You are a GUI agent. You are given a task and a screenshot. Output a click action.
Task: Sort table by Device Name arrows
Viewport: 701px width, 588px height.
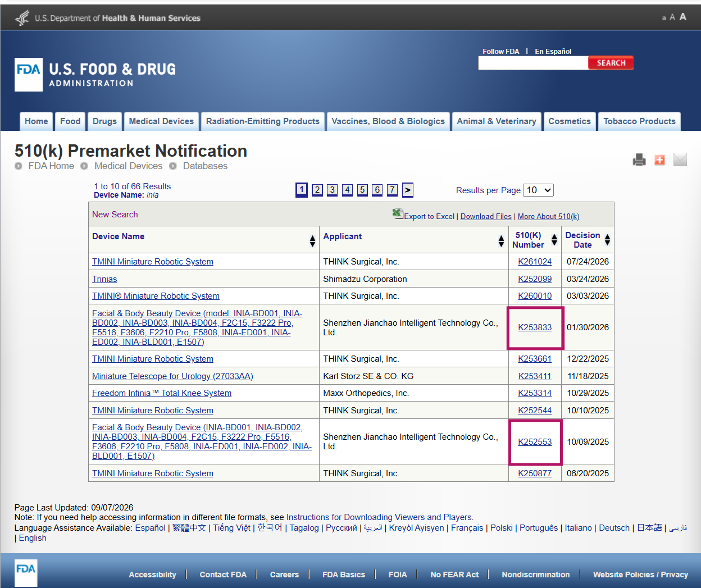tap(312, 241)
